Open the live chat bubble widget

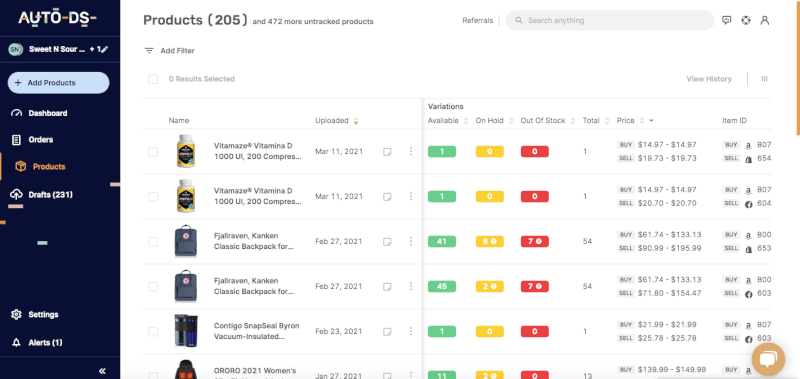coord(768,360)
